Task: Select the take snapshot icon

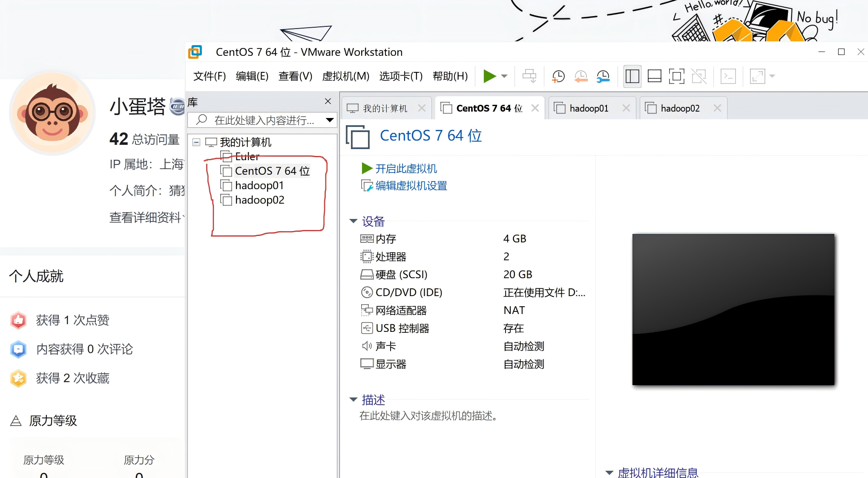Action: click(558, 76)
